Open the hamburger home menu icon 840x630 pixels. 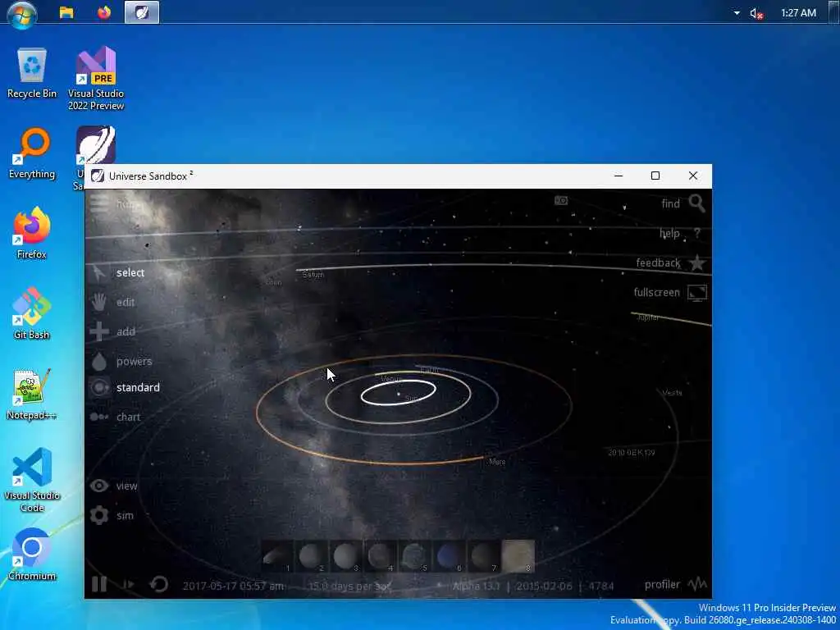pyautogui.click(x=99, y=203)
